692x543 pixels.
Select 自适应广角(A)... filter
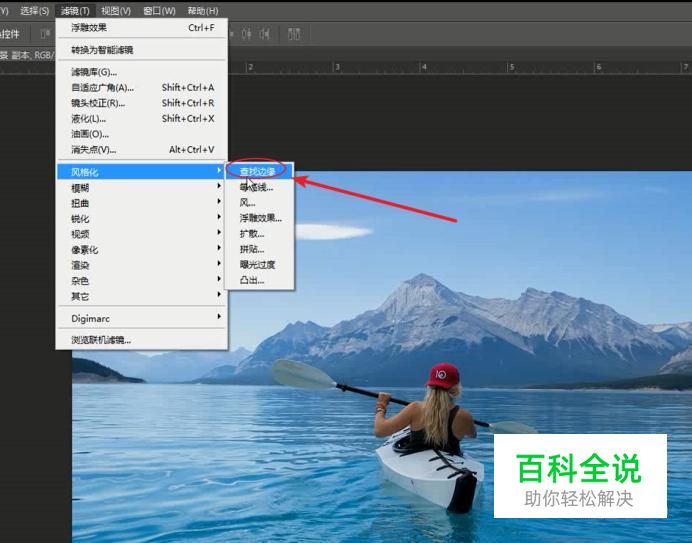[x=142, y=87]
